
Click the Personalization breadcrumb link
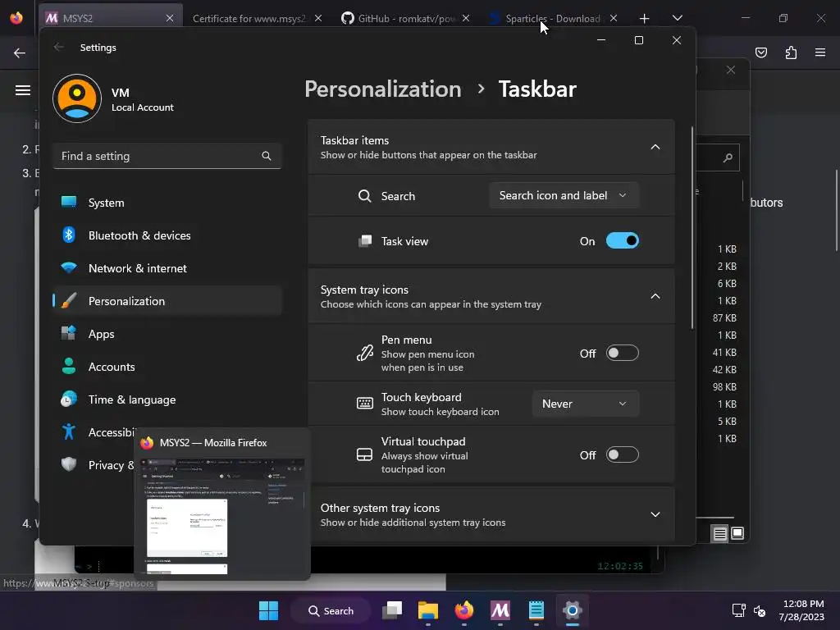pos(383,89)
